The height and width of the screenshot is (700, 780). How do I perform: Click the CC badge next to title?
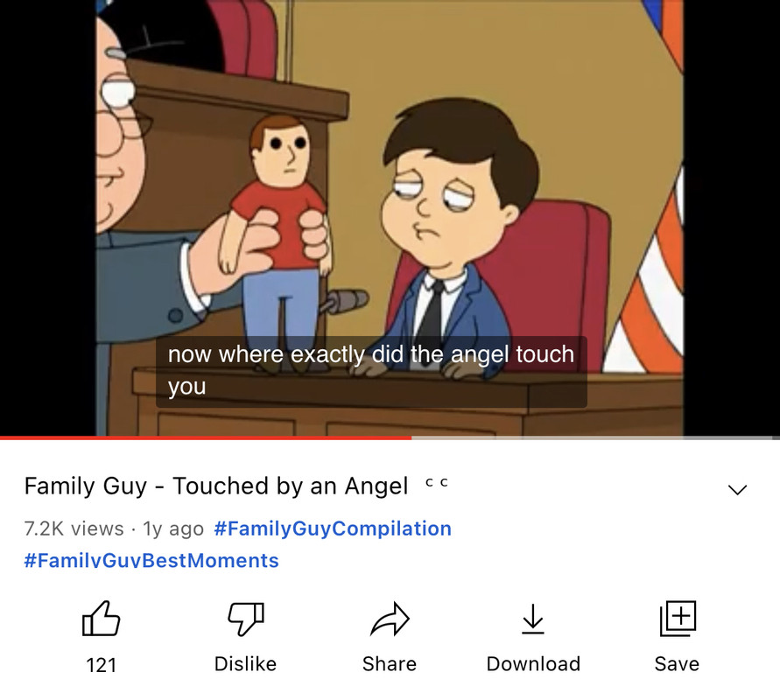[x=437, y=482]
